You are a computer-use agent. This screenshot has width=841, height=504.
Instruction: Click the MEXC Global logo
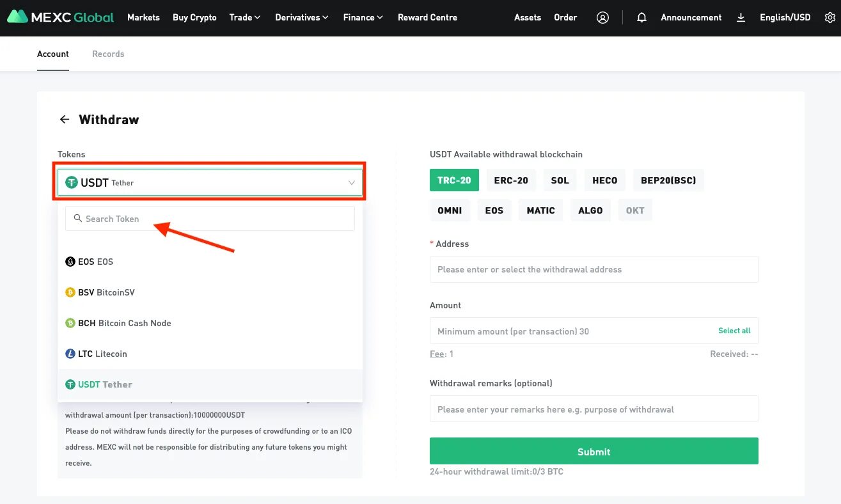[x=61, y=17]
